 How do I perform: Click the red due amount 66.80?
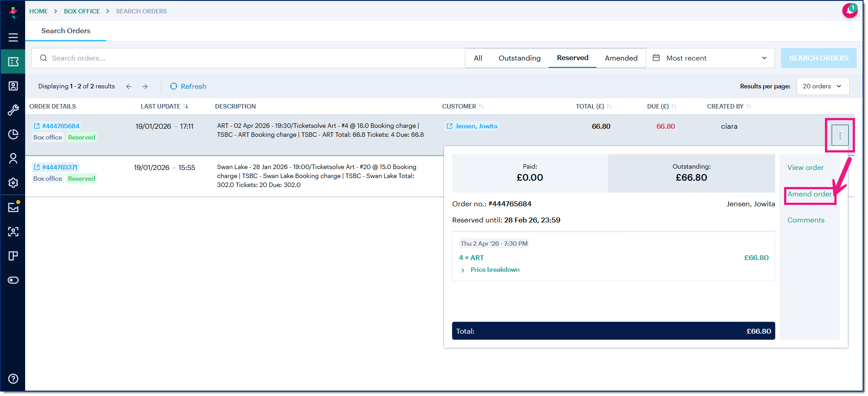pos(665,126)
